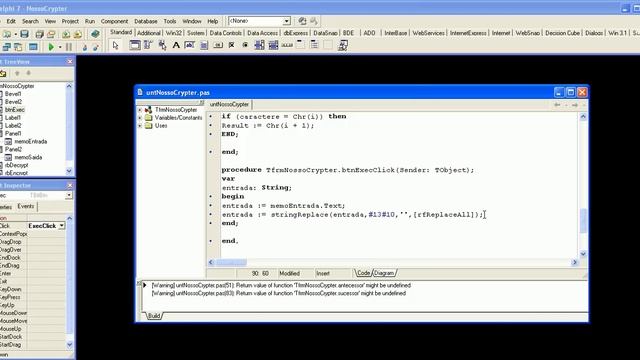Click the Object TreeView vertical scrollbar thumb
Viewport: 640px width, 360px height.
[x=69, y=125]
